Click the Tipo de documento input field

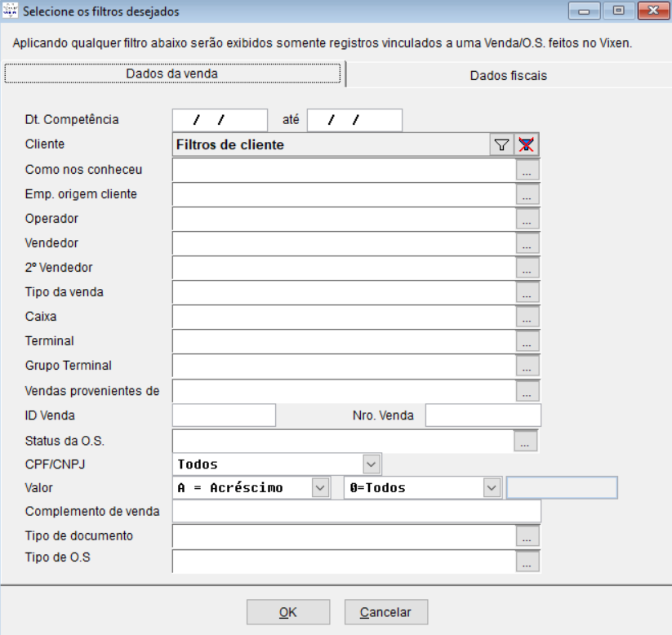344,535
